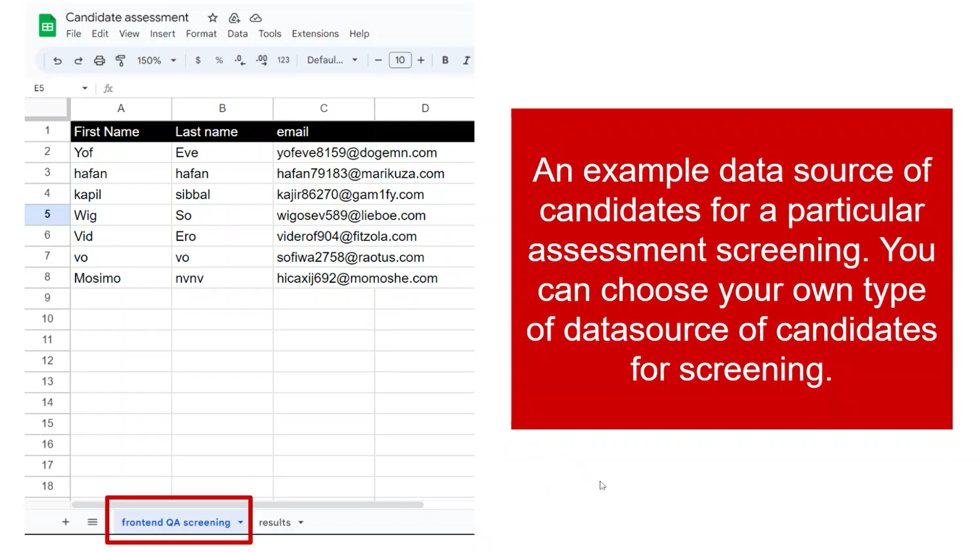Select cell containing kapil
This screenshot has width=980, height=553.
point(121,194)
